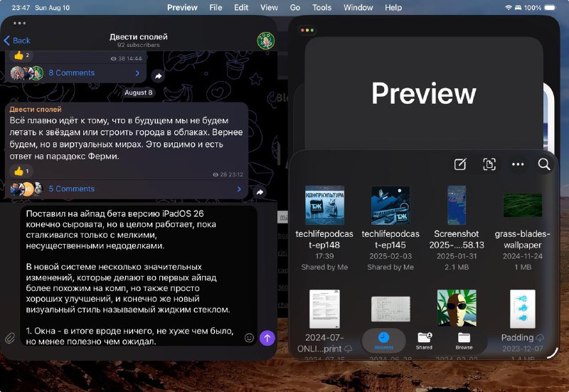This screenshot has width=569, height=392.
Task: Switch to the Recents tab
Action: coord(383,341)
